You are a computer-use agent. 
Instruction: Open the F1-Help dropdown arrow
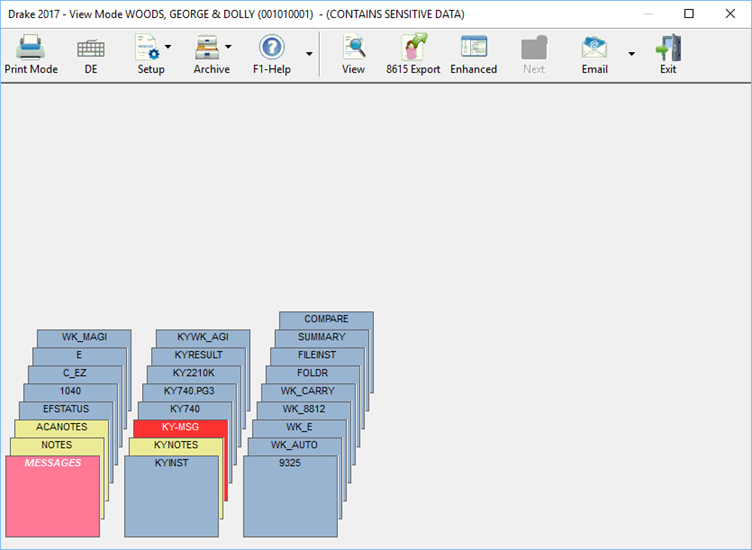click(x=309, y=54)
